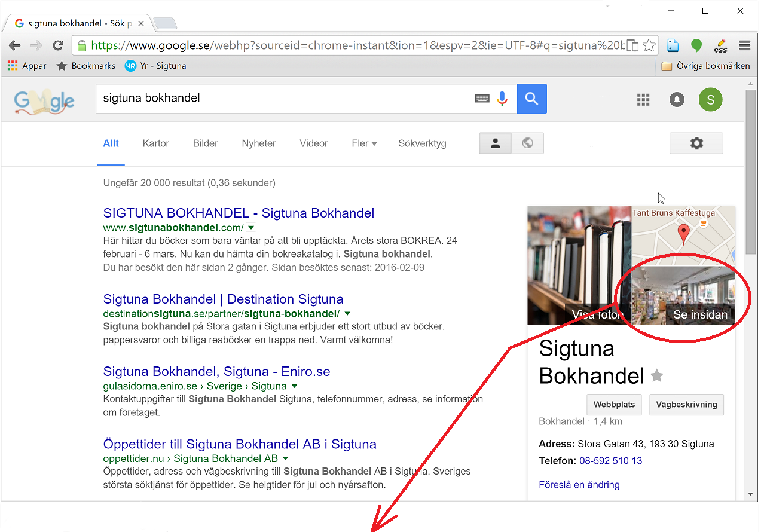The width and height of the screenshot is (761, 532).
Task: Open a new browser tab
Action: 164,24
